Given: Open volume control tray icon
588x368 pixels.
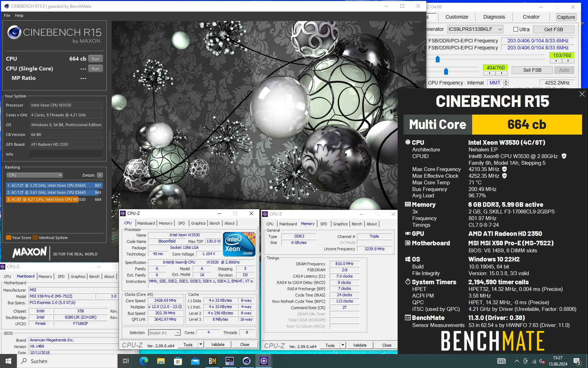Looking at the screenshot, I should (x=542, y=361).
